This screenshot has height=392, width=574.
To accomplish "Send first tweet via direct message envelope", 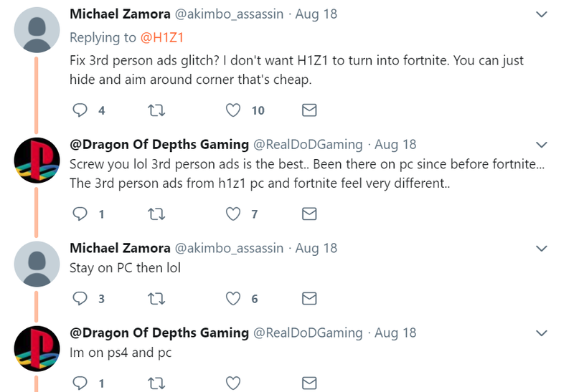I will coord(309,110).
